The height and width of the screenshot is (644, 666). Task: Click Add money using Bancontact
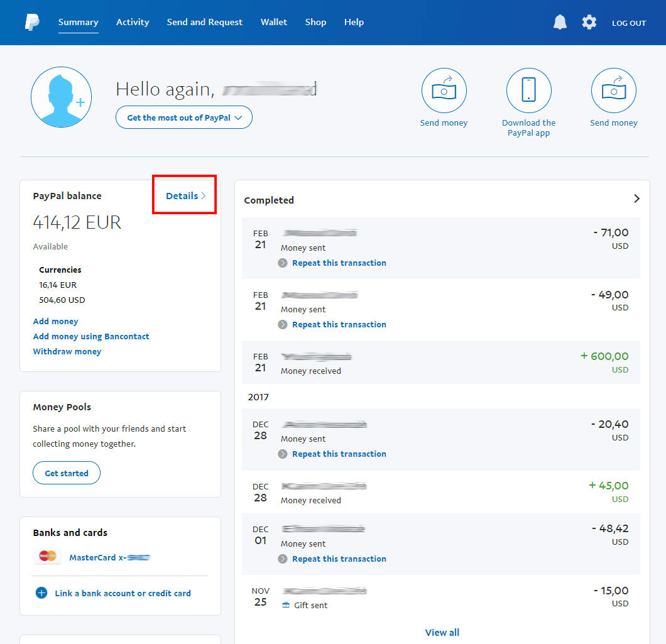point(91,336)
